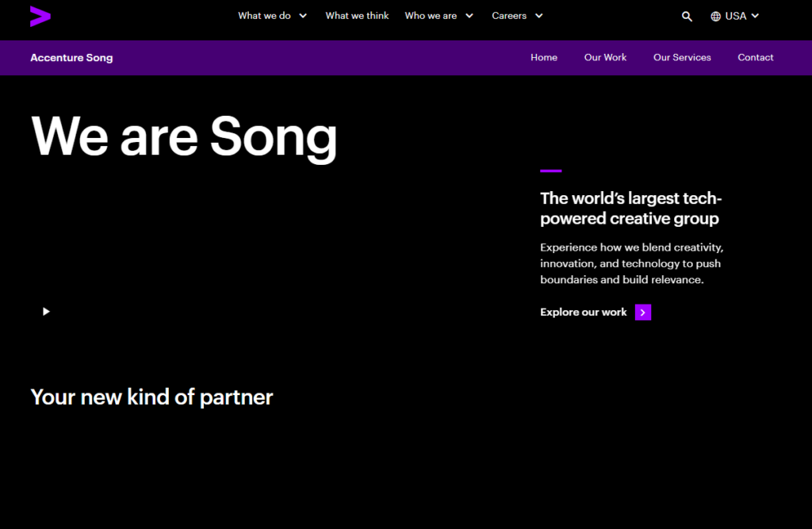The width and height of the screenshot is (812, 529).
Task: Click the globe country selector icon
Action: [x=716, y=17]
